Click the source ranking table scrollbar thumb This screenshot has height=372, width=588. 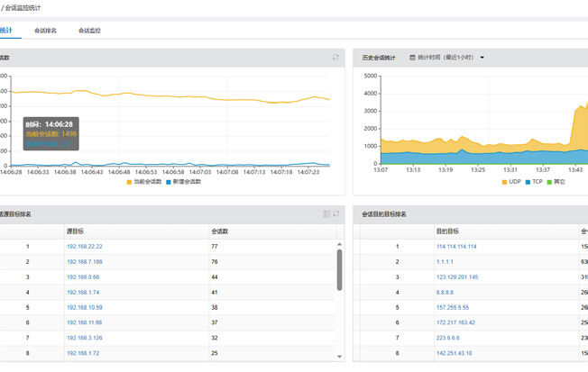click(340, 269)
